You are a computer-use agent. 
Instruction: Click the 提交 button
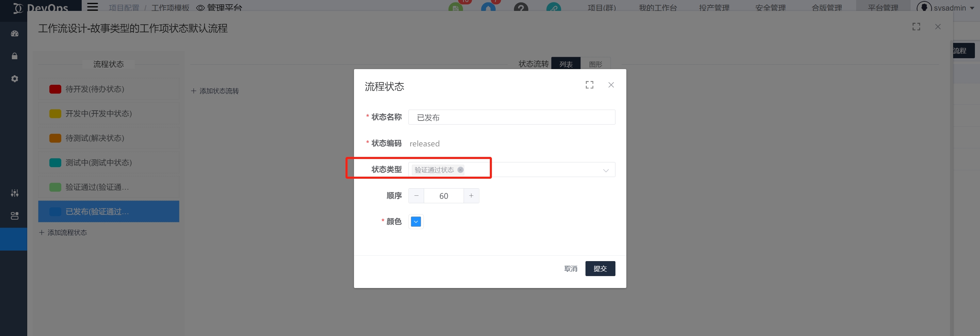pyautogui.click(x=600, y=269)
